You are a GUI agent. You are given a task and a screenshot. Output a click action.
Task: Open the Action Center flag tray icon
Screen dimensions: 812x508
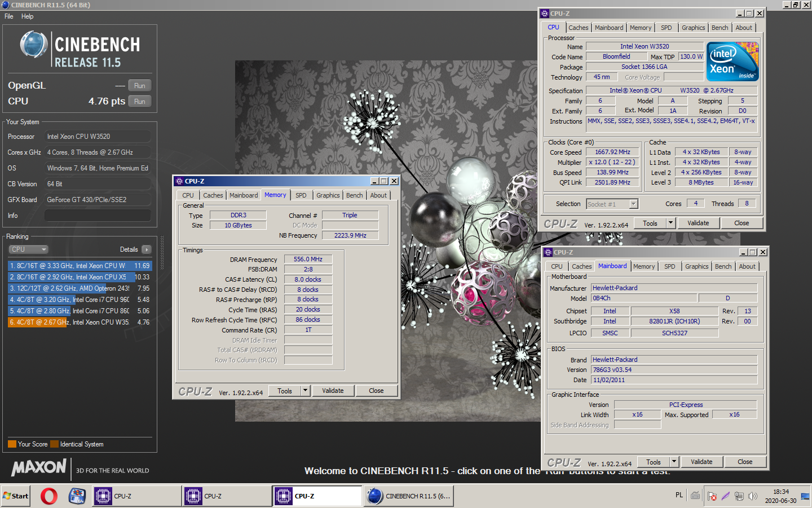pyautogui.click(x=712, y=496)
